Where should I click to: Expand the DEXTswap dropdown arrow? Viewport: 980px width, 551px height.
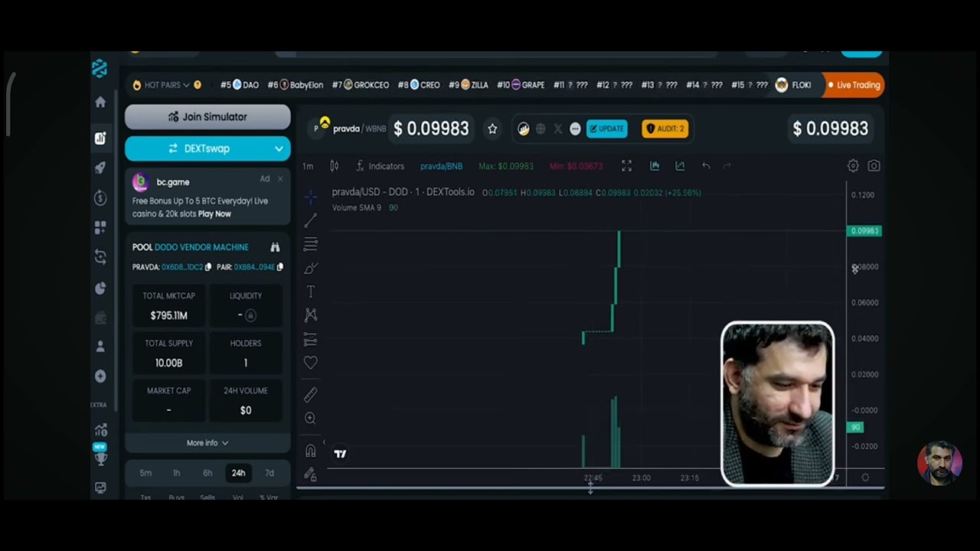point(279,148)
